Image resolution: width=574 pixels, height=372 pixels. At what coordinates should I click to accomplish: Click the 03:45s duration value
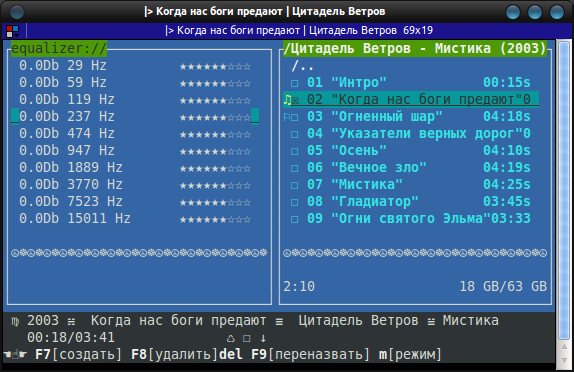507,202
